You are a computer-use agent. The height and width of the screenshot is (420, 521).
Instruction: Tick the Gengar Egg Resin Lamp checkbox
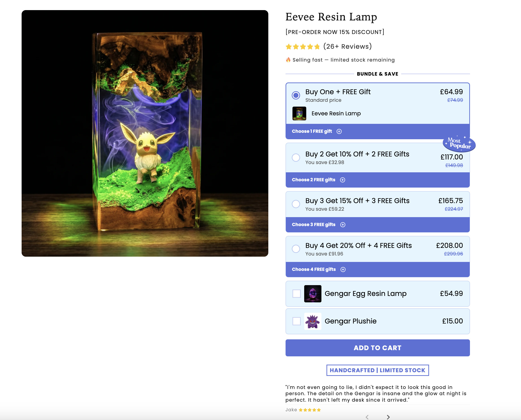tap(296, 294)
